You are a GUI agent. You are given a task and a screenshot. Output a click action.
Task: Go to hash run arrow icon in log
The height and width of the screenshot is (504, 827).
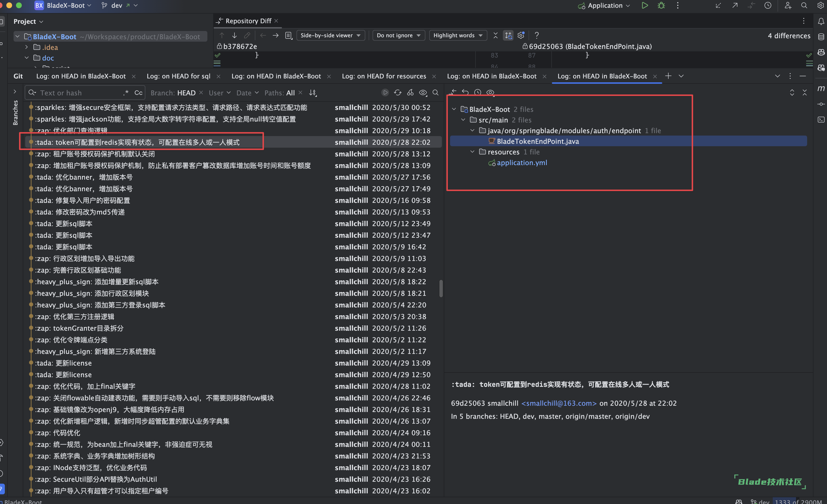pos(385,92)
